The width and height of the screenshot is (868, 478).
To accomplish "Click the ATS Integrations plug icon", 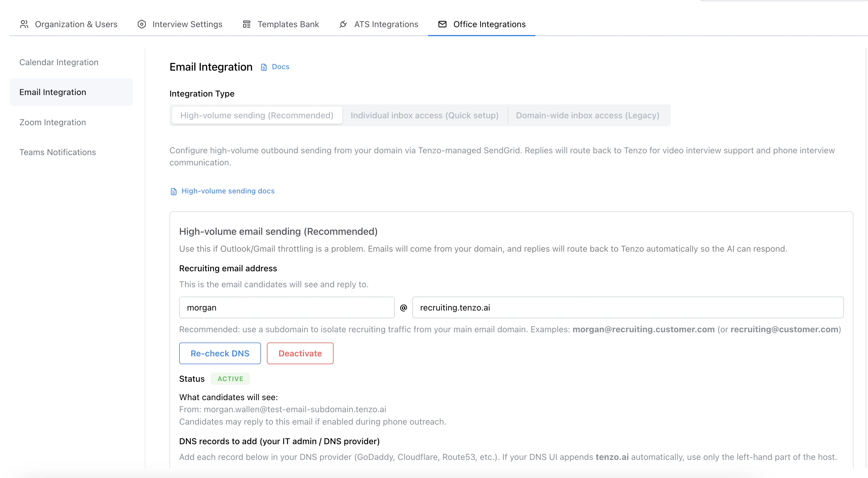I will tap(343, 24).
